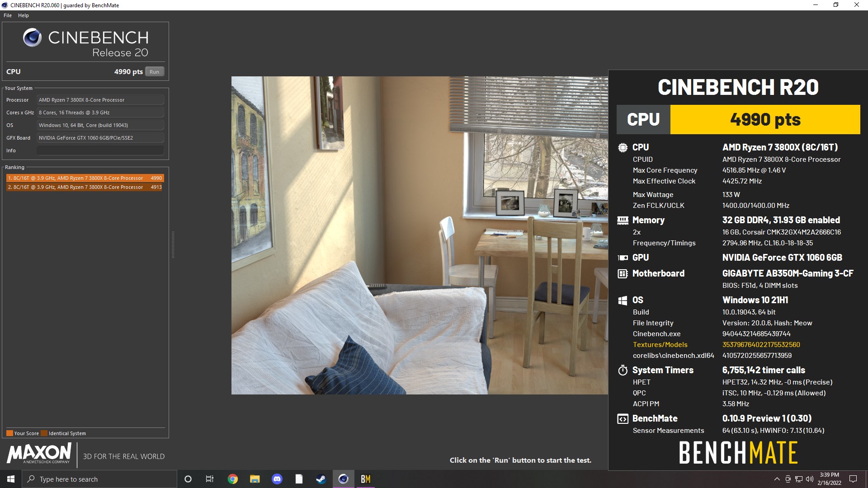This screenshot has width=868, height=488.
Task: Click the Windows OS icon in BenchMate panel
Action: coord(623,300)
